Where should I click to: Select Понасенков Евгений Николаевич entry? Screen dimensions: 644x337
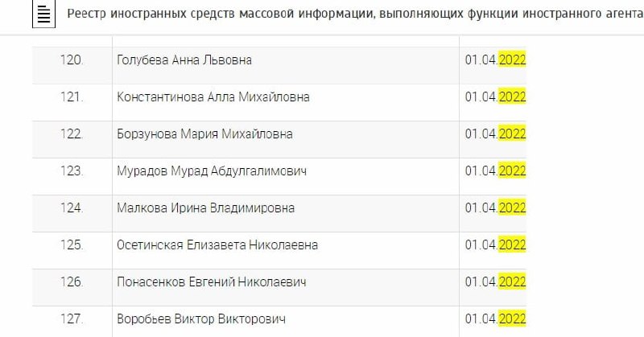[211, 282]
